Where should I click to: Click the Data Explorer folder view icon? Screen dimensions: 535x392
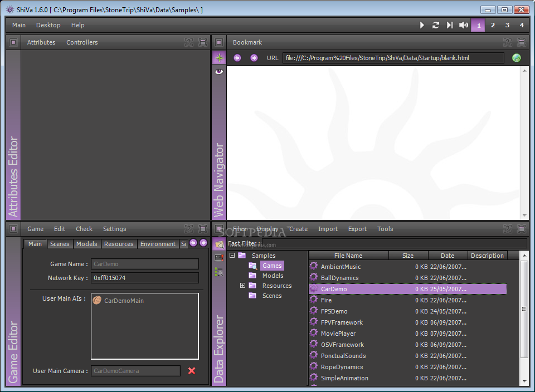click(x=219, y=244)
